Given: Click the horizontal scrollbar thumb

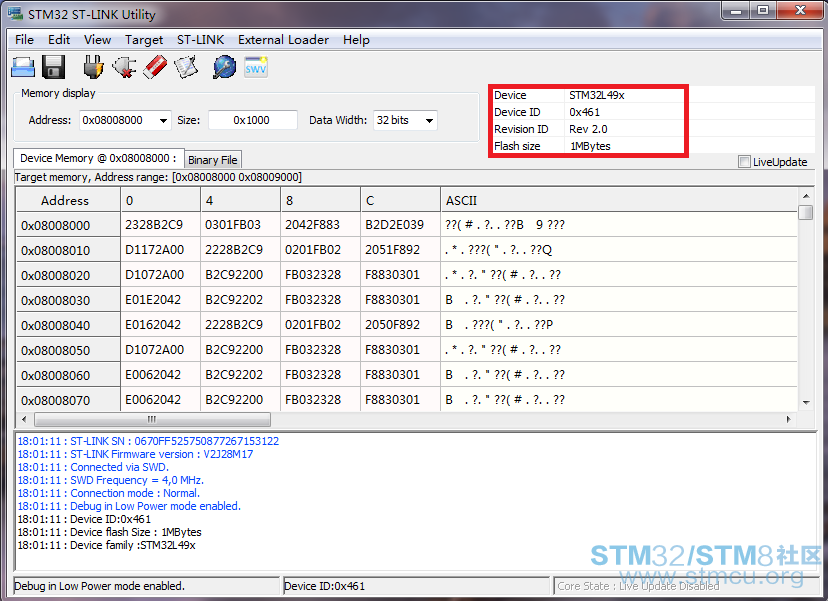Looking at the screenshot, I should [152, 419].
